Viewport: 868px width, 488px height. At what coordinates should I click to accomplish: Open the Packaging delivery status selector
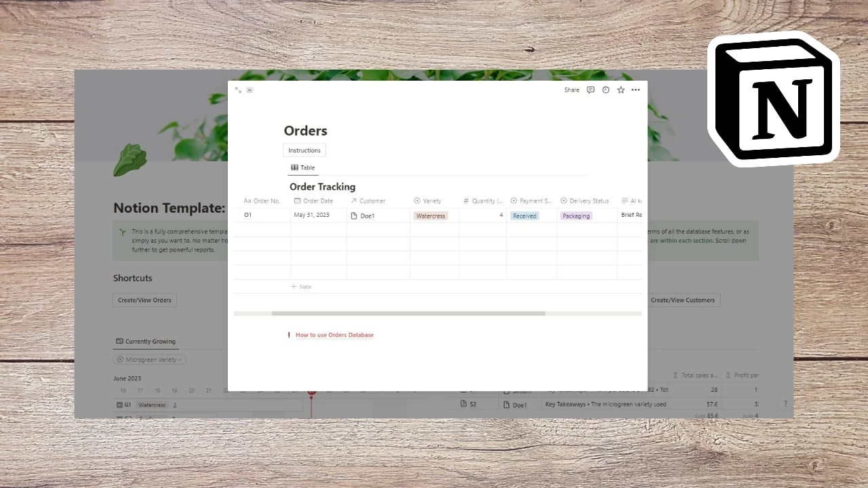coord(576,216)
